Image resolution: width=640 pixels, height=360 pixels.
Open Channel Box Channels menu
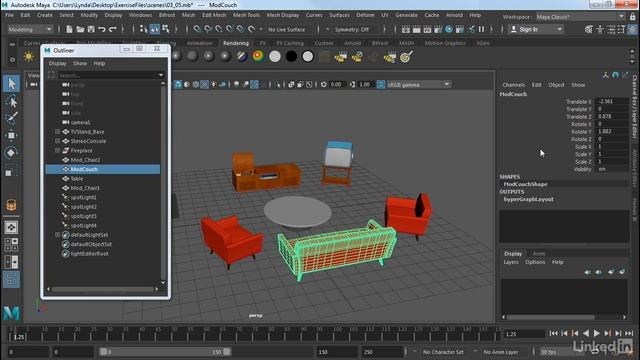pos(513,85)
